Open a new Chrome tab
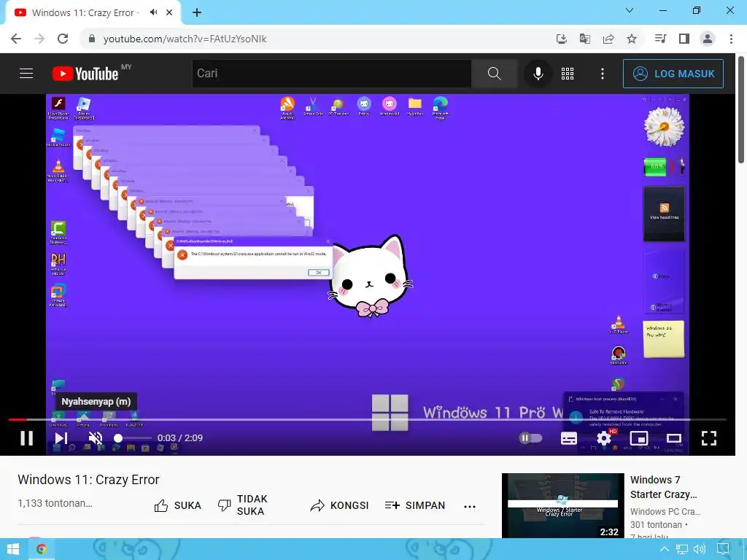Screen dimensions: 747x560 pyautogui.click(x=197, y=12)
